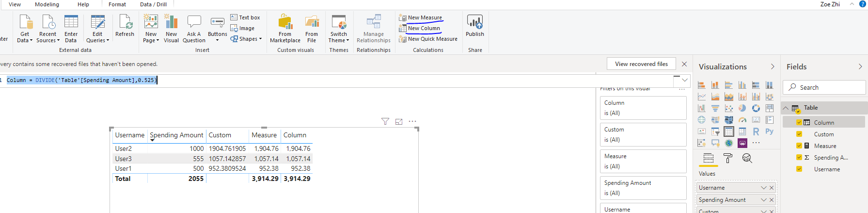Open the Format paint roller tab

coord(727,158)
